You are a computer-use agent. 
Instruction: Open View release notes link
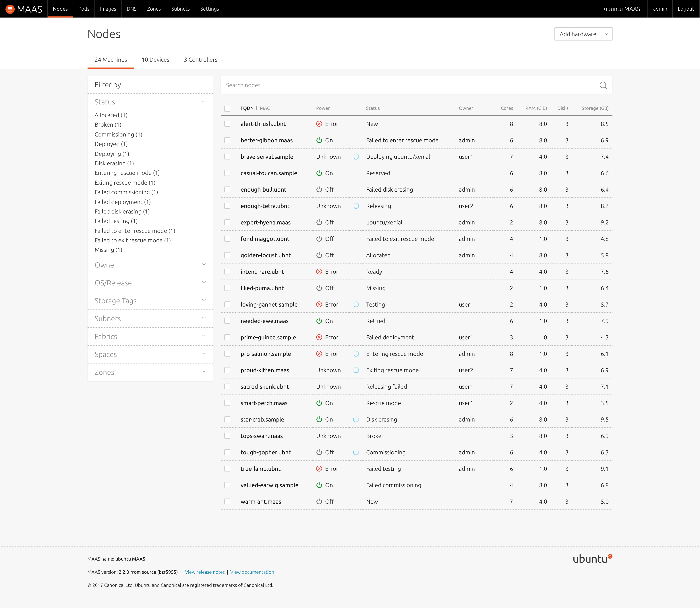point(204,572)
